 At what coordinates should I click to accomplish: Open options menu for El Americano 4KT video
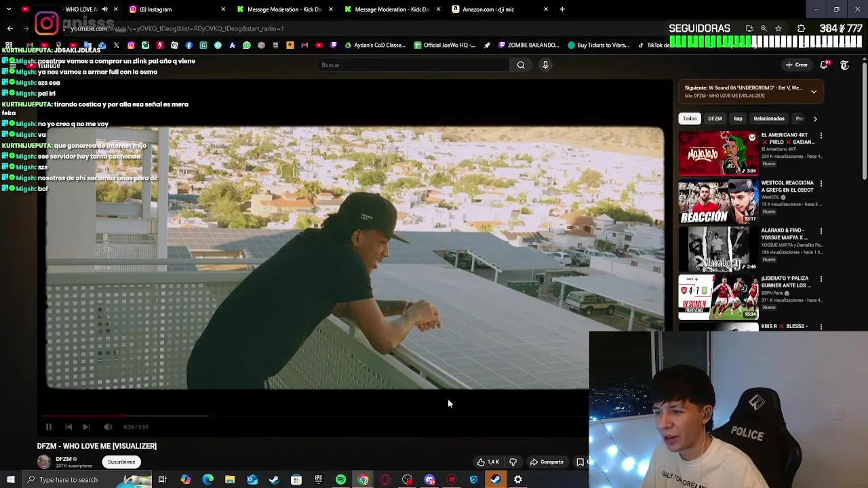point(821,136)
